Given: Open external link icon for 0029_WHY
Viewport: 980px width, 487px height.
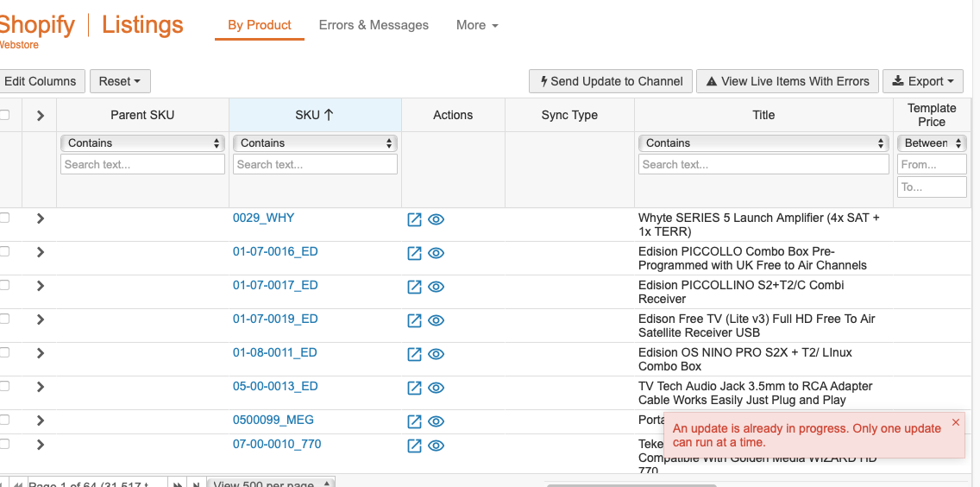Looking at the screenshot, I should 414,219.
